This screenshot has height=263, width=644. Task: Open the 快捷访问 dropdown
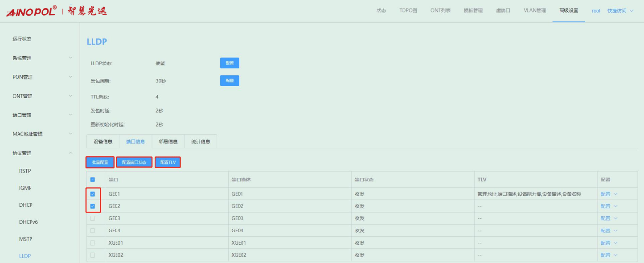point(620,11)
